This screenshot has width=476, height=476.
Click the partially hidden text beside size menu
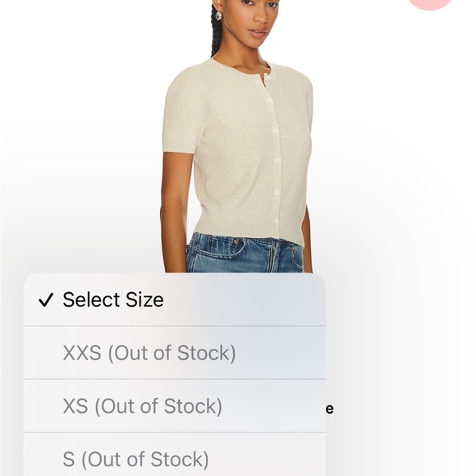pos(330,409)
